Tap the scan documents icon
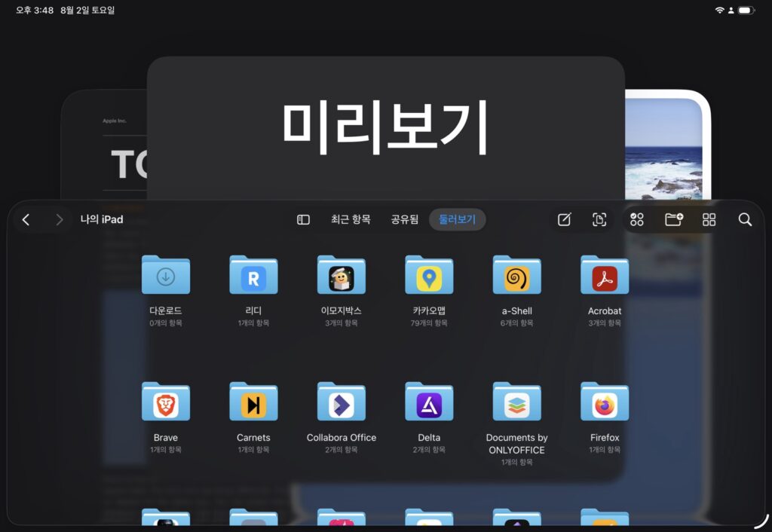This screenshot has width=772, height=532. click(x=599, y=219)
